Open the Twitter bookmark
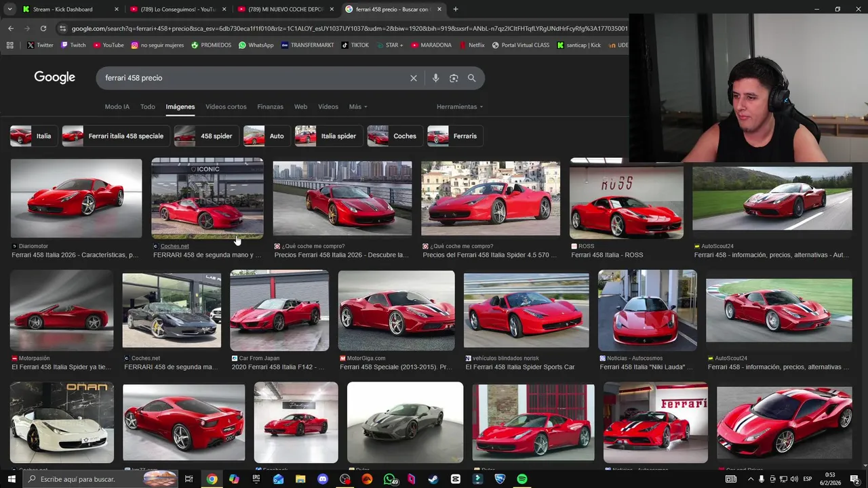Screen dimensions: 868x488 pos(40,45)
